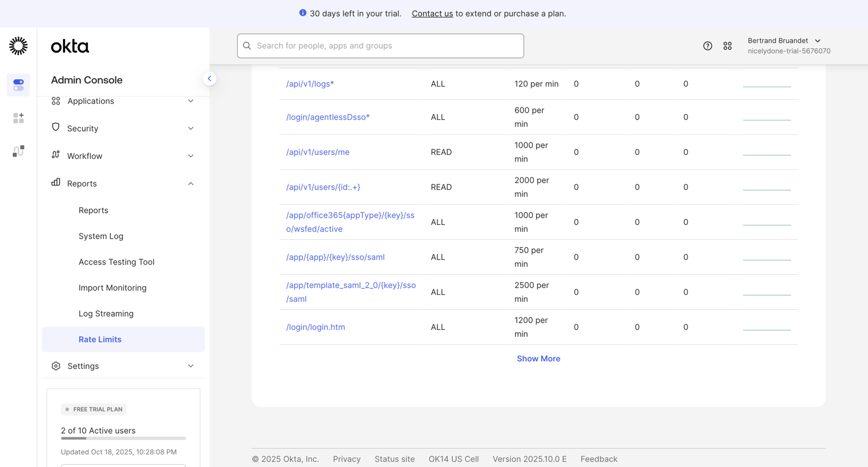Viewport: 868px width, 467px height.
Task: Open Reports submenu item
Action: pos(94,211)
